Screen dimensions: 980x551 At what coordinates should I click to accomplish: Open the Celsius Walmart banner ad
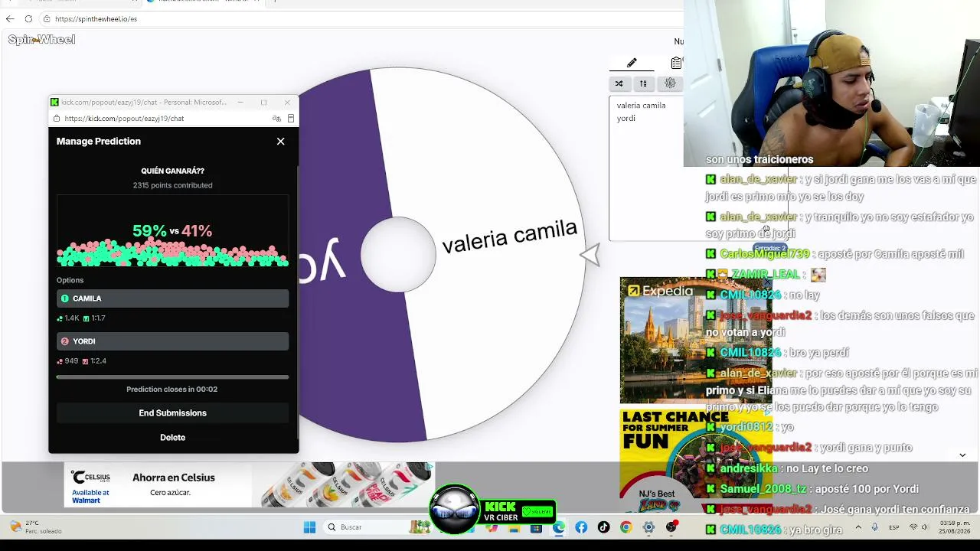click(x=250, y=484)
